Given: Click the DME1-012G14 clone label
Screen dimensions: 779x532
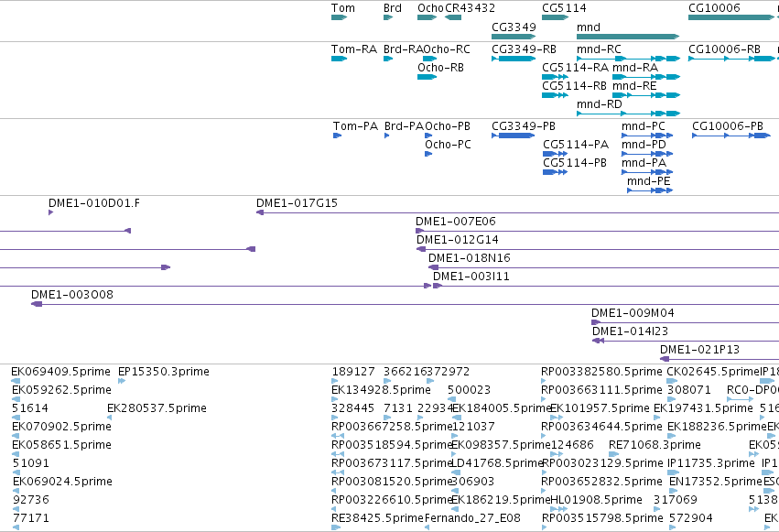Looking at the screenshot, I should pos(458,240).
